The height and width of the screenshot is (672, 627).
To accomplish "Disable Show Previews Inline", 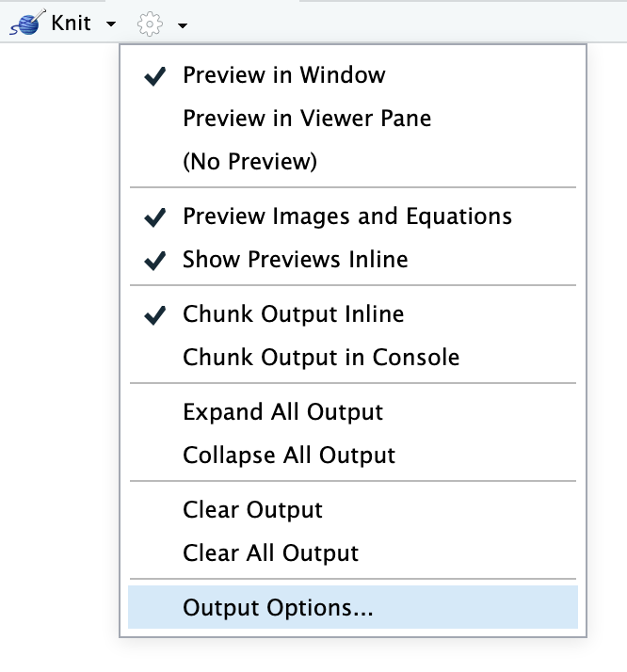I will click(296, 260).
